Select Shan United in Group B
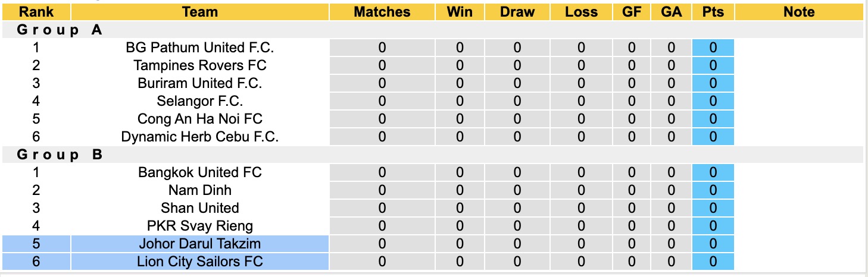Screen dimensions: 868x277 (199, 208)
